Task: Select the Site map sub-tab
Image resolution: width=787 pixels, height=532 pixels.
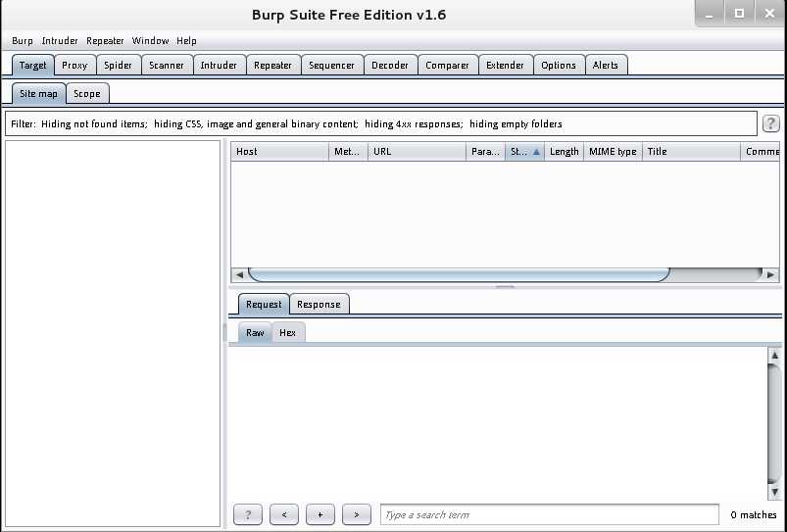Action: [x=38, y=94]
